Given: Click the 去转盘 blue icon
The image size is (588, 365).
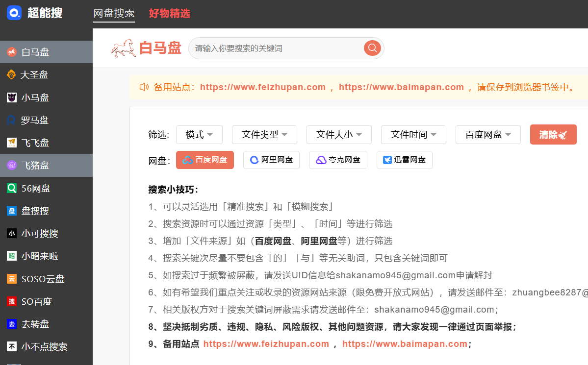Looking at the screenshot, I should [x=12, y=324].
